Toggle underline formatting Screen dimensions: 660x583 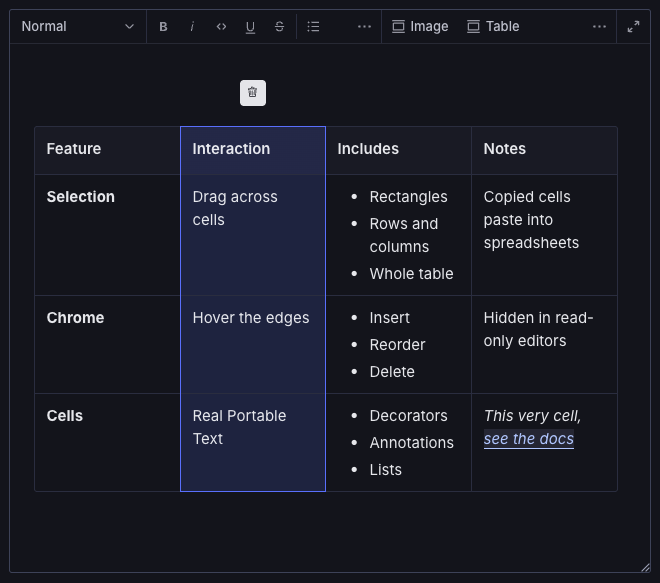coord(250,27)
